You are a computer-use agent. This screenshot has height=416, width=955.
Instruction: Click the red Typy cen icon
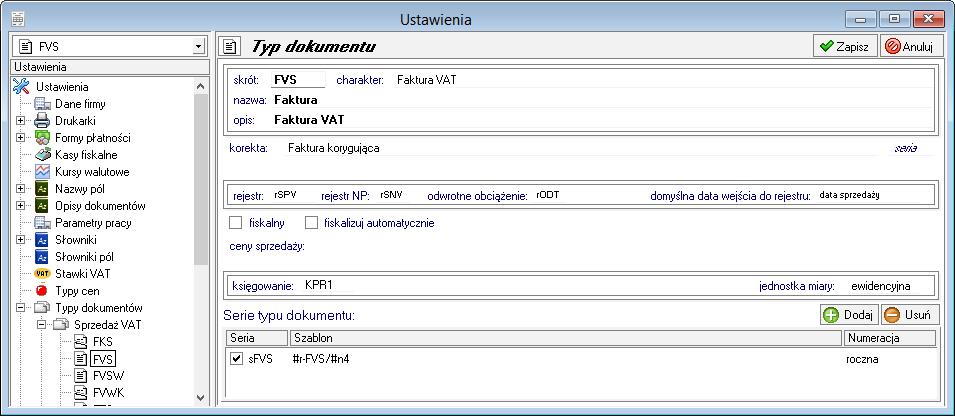(x=42, y=291)
